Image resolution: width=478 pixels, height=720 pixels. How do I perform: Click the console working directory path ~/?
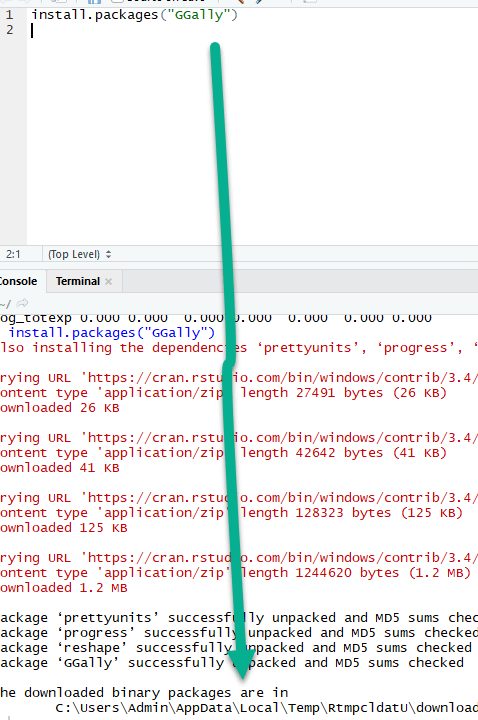[x=6, y=304]
